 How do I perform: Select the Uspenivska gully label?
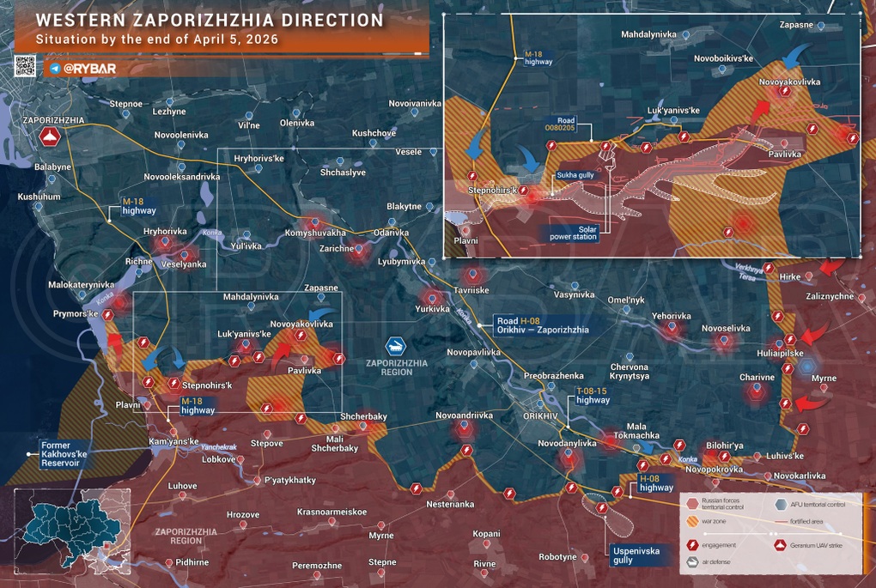[636, 555]
